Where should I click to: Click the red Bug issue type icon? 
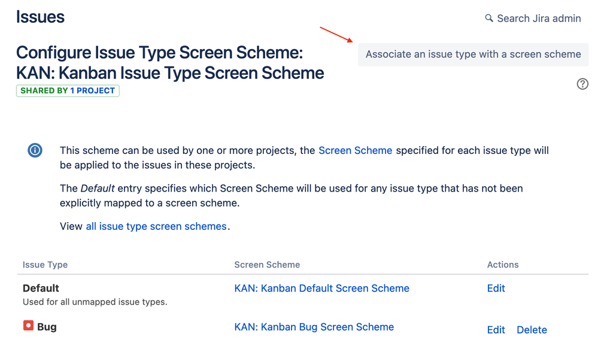coord(28,326)
